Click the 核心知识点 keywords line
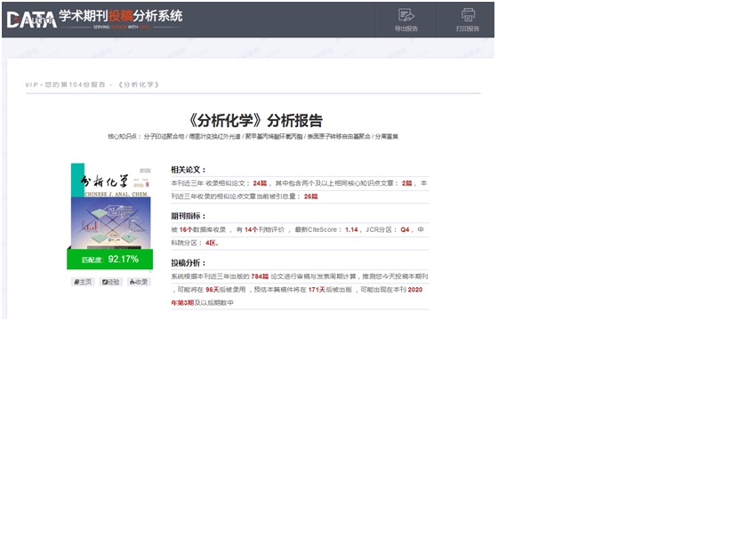747x560 pixels. pyautogui.click(x=253, y=137)
